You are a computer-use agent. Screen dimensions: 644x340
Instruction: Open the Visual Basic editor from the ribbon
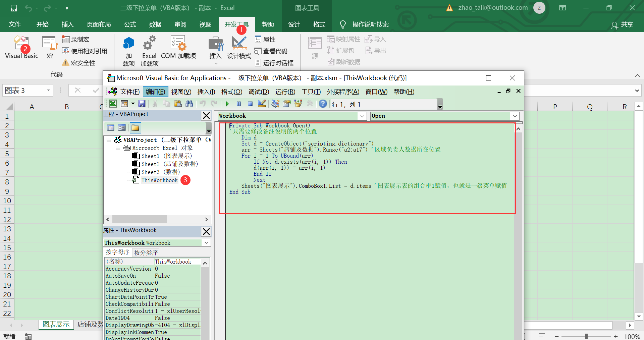click(21, 47)
